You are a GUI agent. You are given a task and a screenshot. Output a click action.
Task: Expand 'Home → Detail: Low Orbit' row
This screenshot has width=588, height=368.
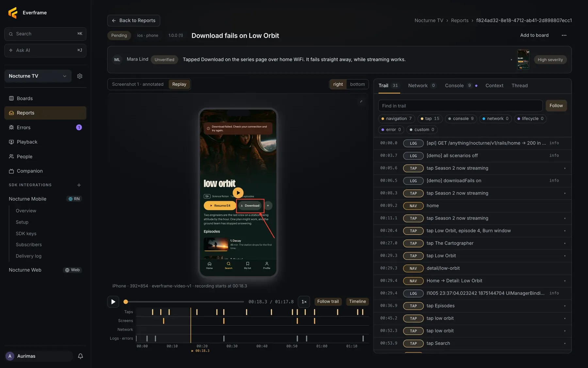pos(565,281)
